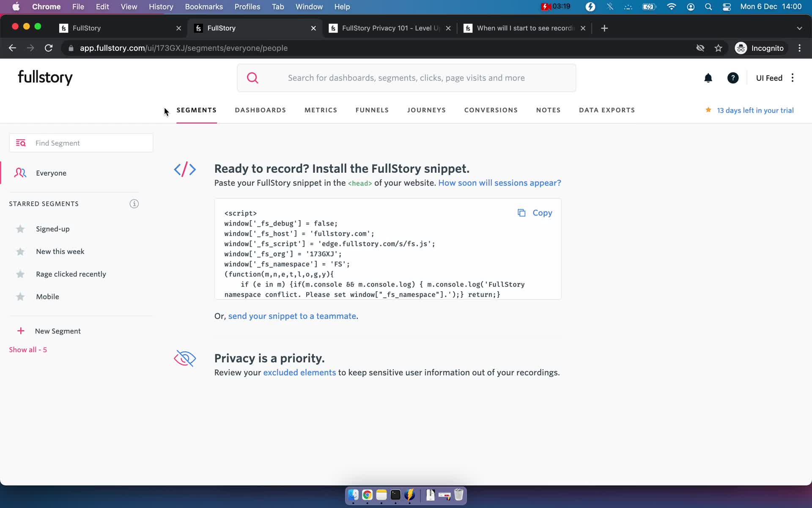Click the Wi-Fi status icon
This screenshot has width=812, height=508.
click(671, 7)
